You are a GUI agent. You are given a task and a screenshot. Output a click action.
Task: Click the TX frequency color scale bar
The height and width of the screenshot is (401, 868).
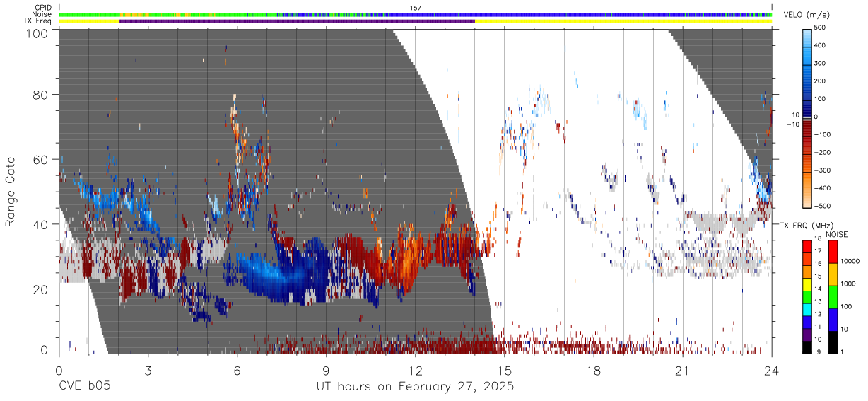click(807, 296)
